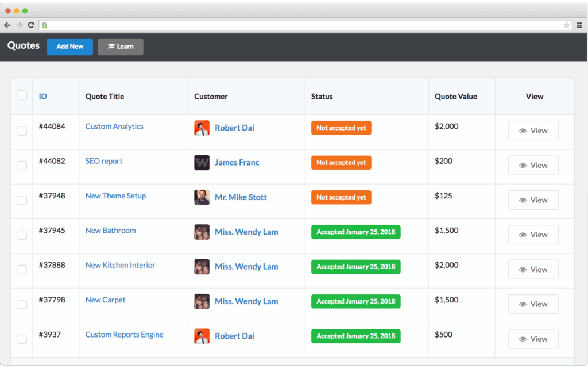Click the $200 quote value

pyautogui.click(x=443, y=161)
